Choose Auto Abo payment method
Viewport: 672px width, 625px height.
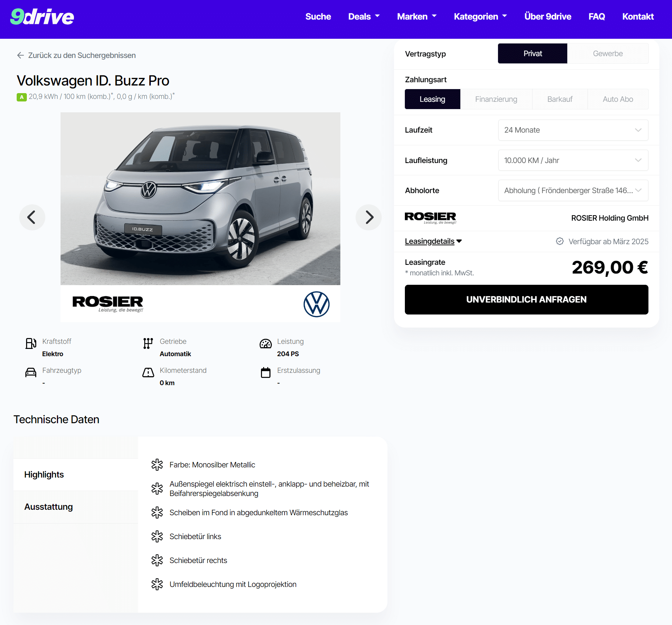(618, 99)
